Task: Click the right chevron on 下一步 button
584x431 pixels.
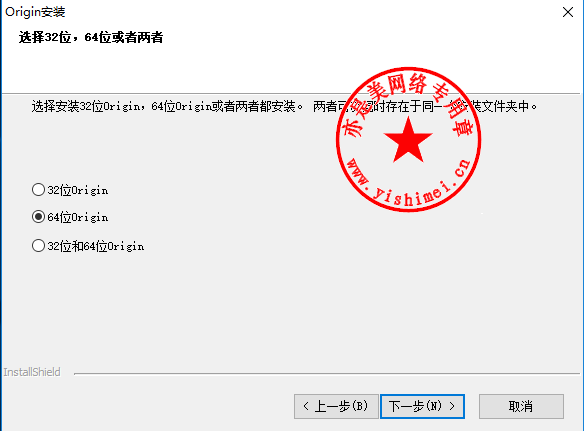Action: click(452, 406)
